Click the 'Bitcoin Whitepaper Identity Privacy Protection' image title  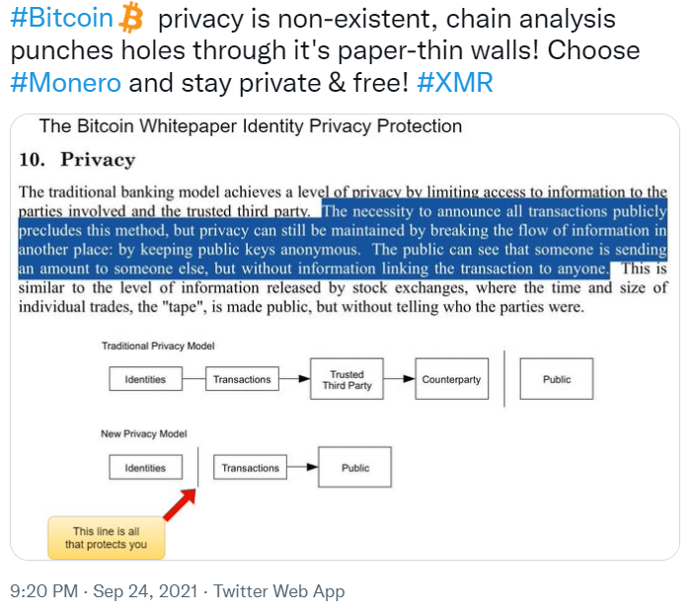click(250, 126)
